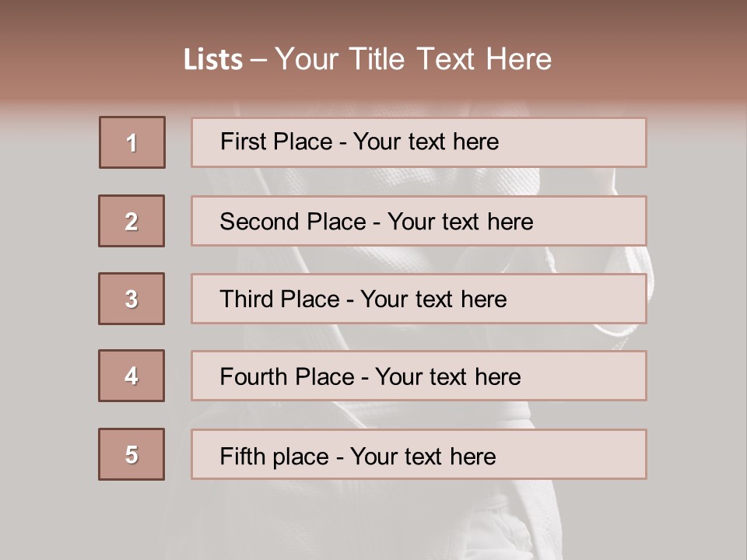Screen dimensions: 747x560
Task: Select the number 4 box
Action: (132, 376)
